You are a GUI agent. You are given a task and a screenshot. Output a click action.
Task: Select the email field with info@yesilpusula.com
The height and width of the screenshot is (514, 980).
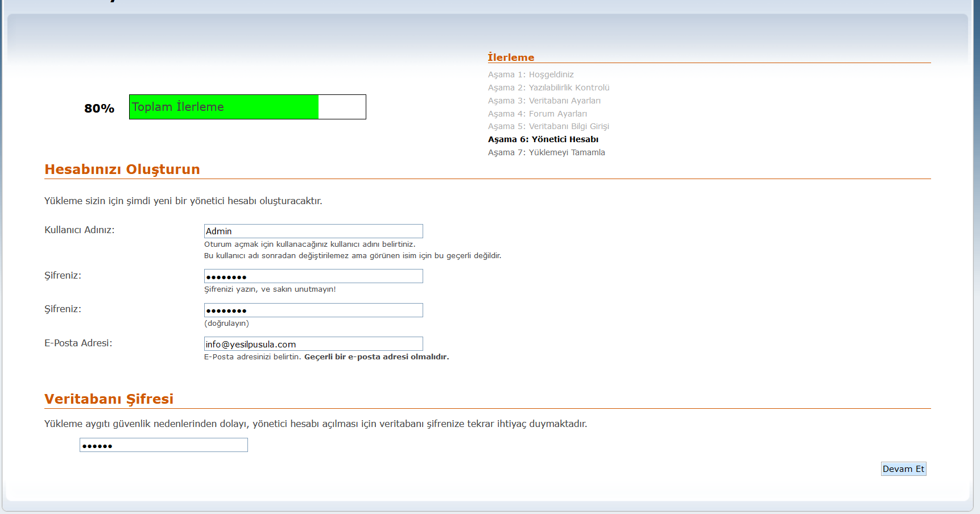point(313,344)
